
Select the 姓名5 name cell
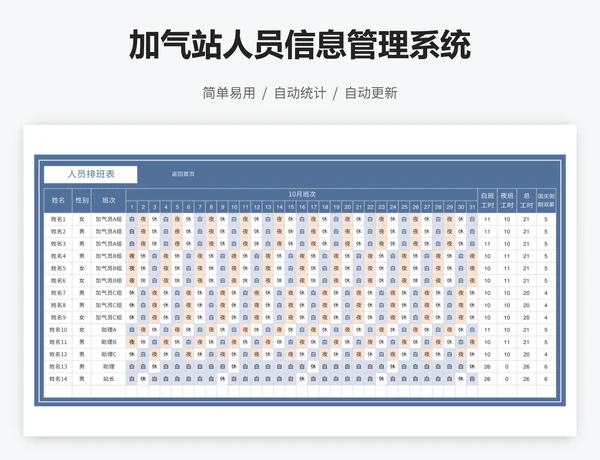(58, 268)
